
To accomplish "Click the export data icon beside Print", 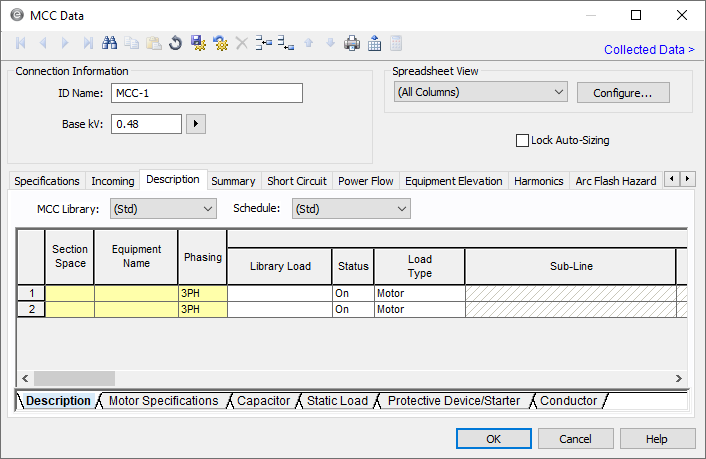I will (374, 43).
